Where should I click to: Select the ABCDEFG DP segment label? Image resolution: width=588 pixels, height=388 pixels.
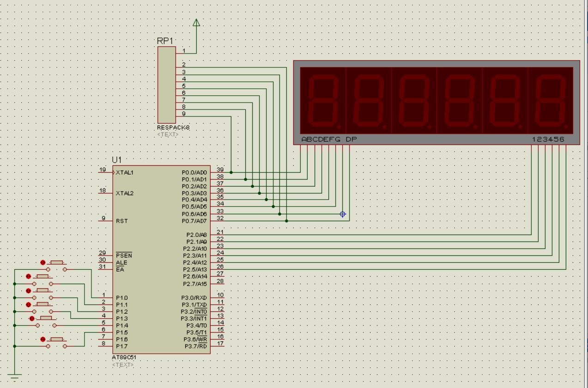pyautogui.click(x=329, y=139)
